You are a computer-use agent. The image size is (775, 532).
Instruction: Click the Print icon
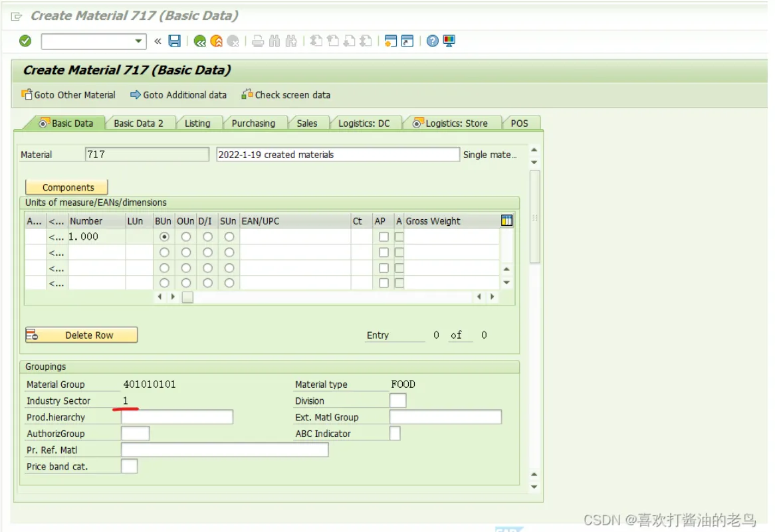257,41
